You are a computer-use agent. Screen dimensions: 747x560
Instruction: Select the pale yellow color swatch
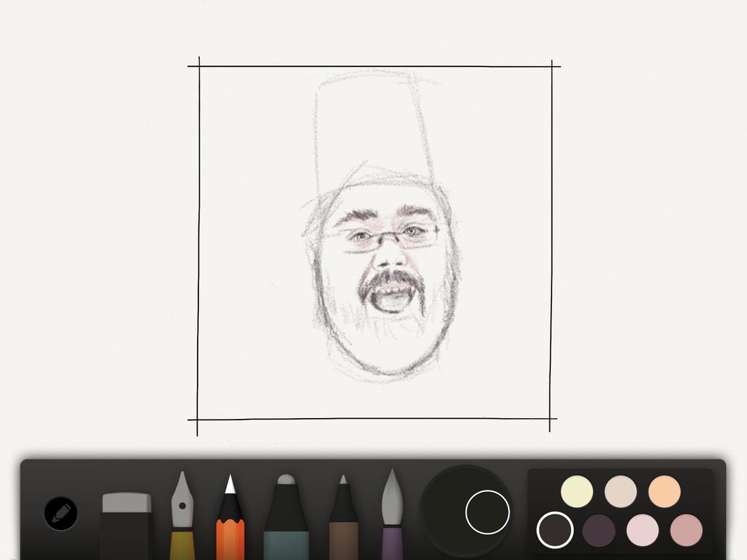point(577,491)
